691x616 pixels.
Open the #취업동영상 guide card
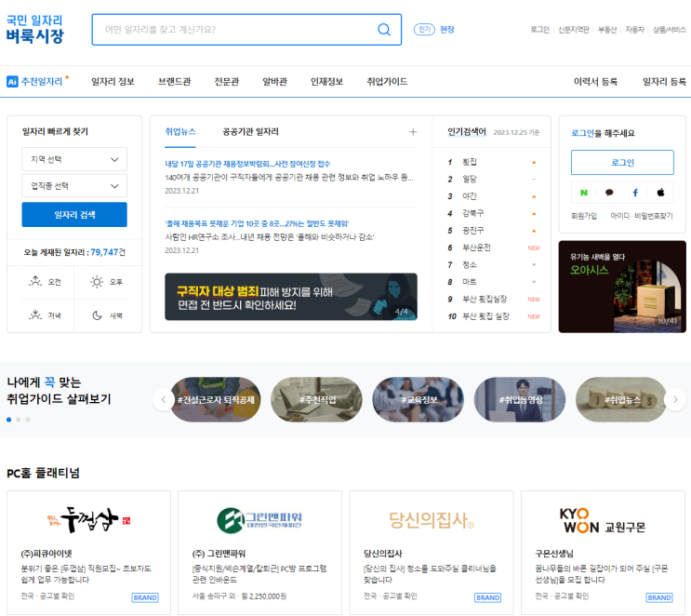click(x=521, y=399)
